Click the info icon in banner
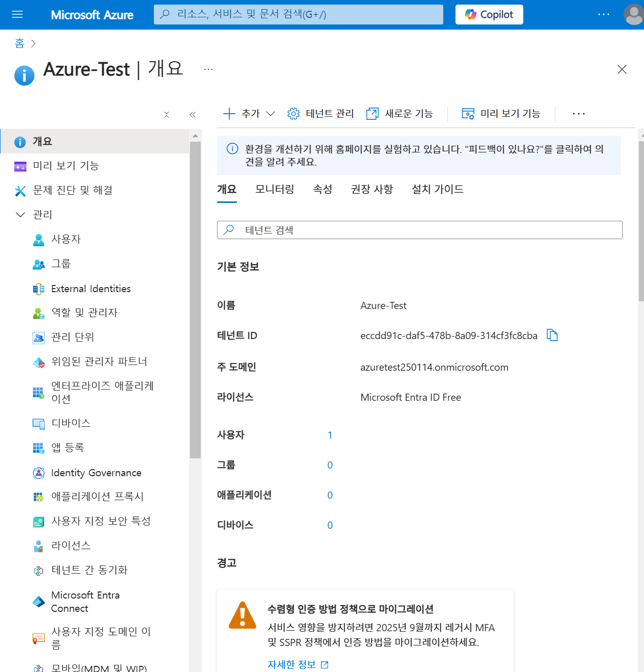Image resolution: width=644 pixels, height=672 pixels. pyautogui.click(x=232, y=148)
